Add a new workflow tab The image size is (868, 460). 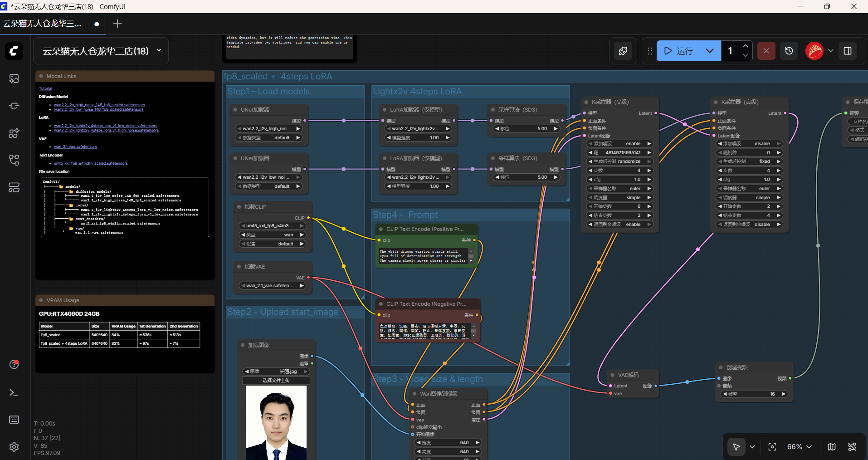[x=117, y=24]
